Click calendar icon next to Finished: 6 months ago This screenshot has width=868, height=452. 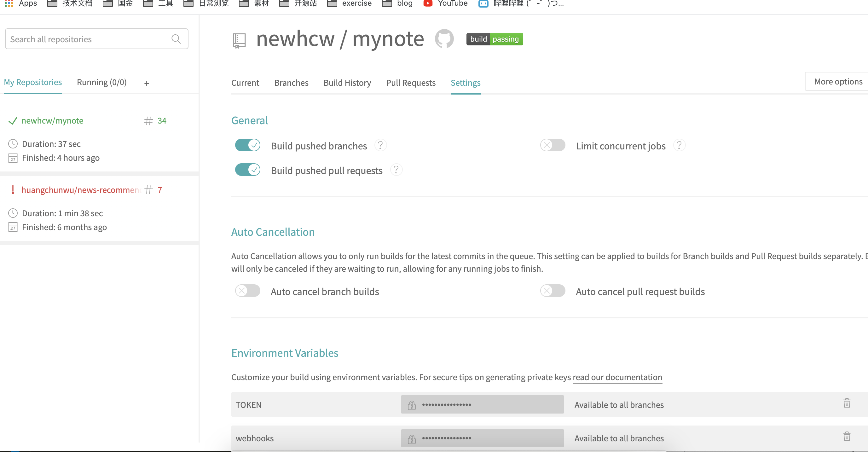point(13,227)
